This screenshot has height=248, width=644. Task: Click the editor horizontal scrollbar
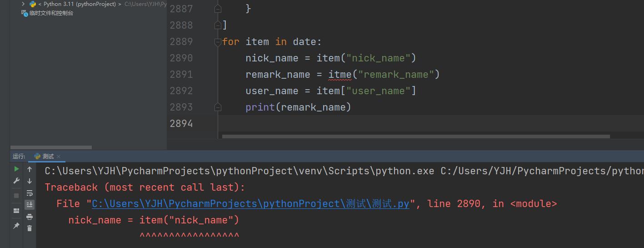(415, 136)
